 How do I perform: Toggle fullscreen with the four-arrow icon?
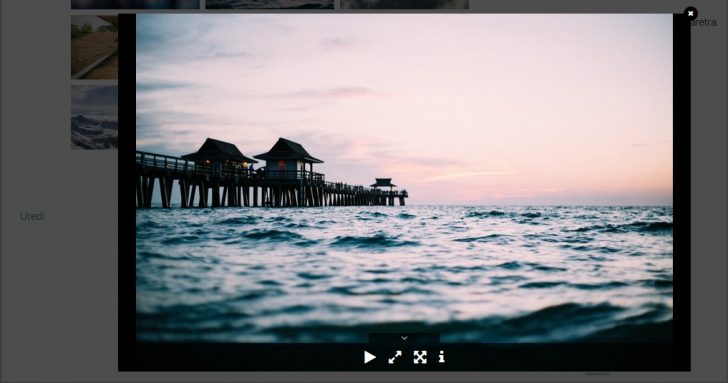click(x=420, y=357)
